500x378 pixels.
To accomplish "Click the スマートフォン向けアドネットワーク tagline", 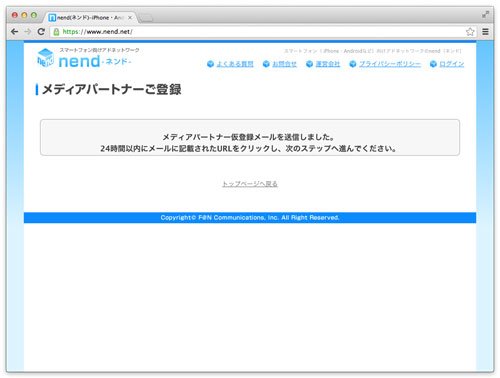I will [99, 50].
